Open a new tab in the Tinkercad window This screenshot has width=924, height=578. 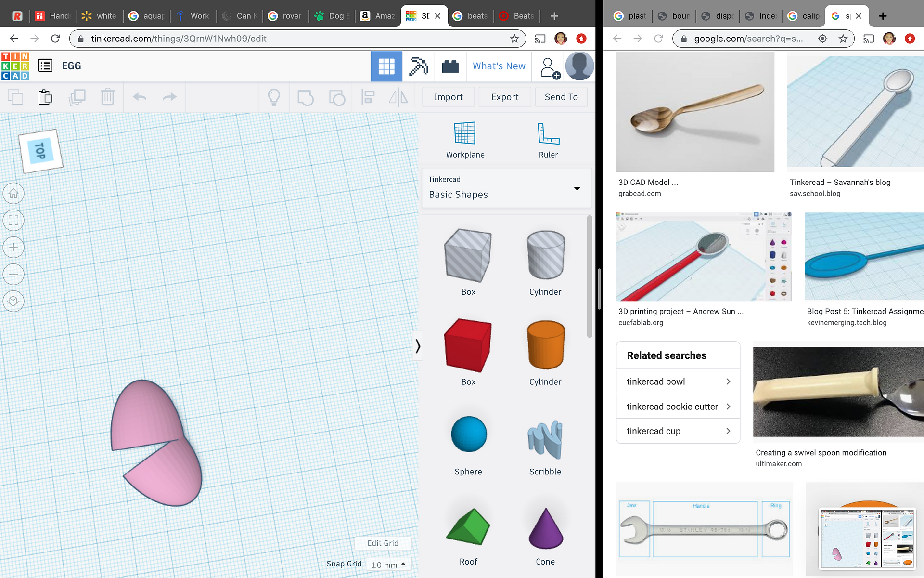554,16
